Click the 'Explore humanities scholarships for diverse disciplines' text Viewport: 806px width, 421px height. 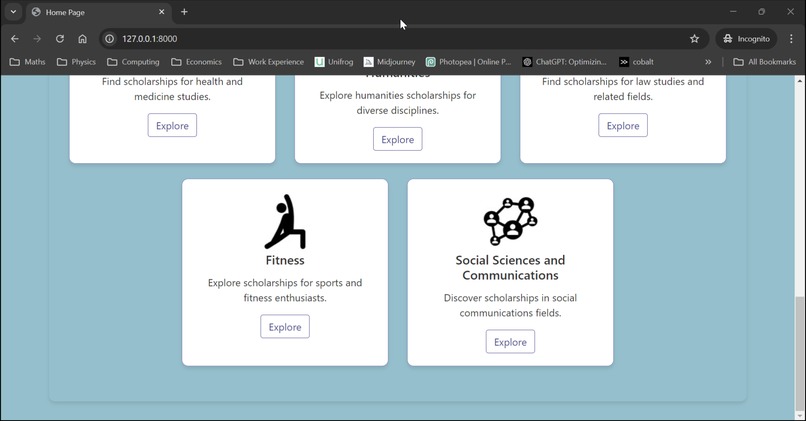tap(397, 103)
